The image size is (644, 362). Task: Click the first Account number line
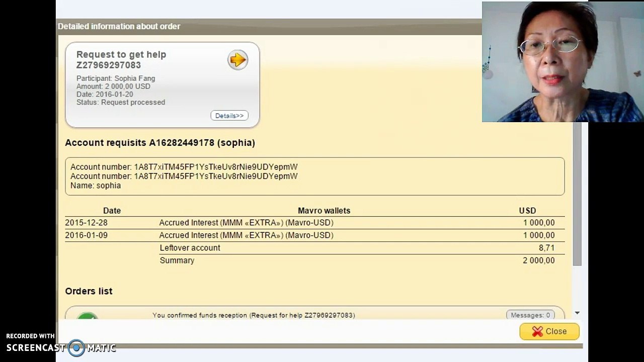(184, 167)
